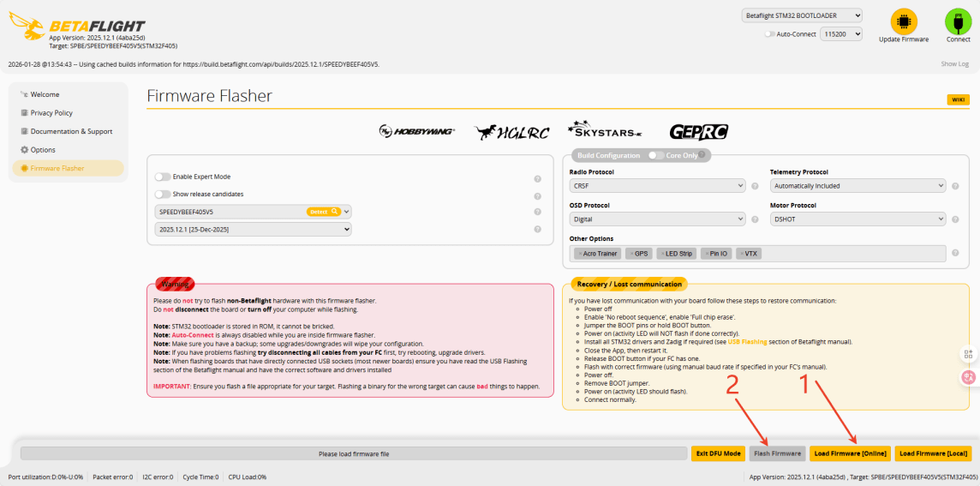The height and width of the screenshot is (486, 980).
Task: Click help icon beside Enable Expert Mode
Action: tap(537, 179)
